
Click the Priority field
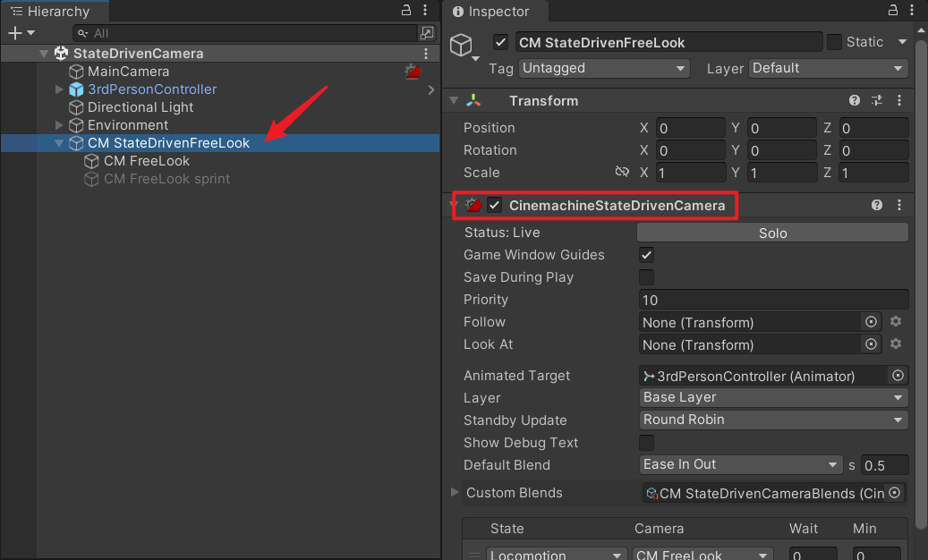click(773, 300)
